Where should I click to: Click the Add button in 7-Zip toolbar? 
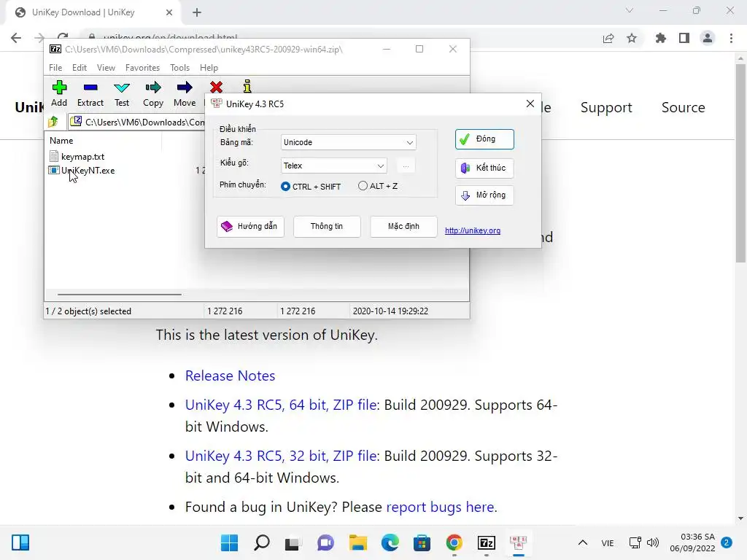pyautogui.click(x=59, y=93)
